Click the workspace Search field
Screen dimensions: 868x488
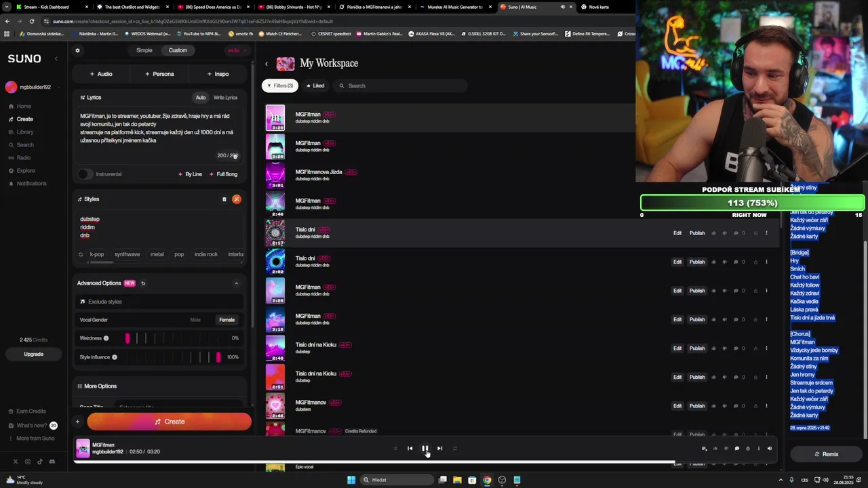pos(400,86)
